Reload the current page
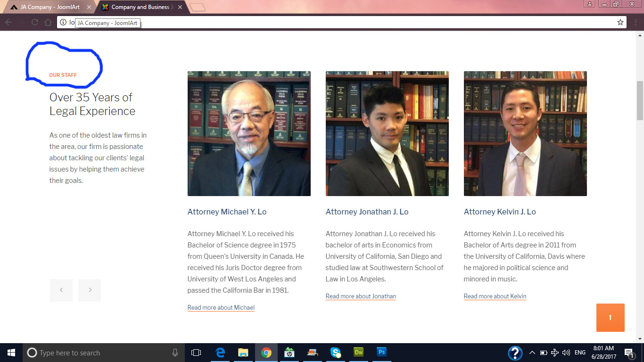 pos(35,22)
